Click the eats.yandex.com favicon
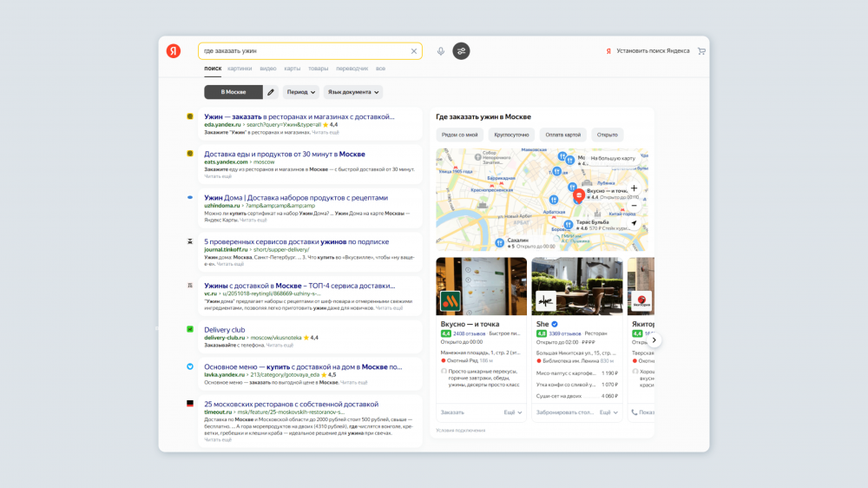Image resolution: width=868 pixels, height=488 pixels. coord(190,154)
